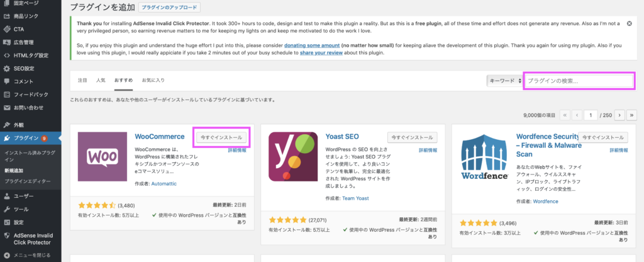Viewport: 644px width, 262px height.
Task: Go to the last page of results
Action: tap(633, 115)
